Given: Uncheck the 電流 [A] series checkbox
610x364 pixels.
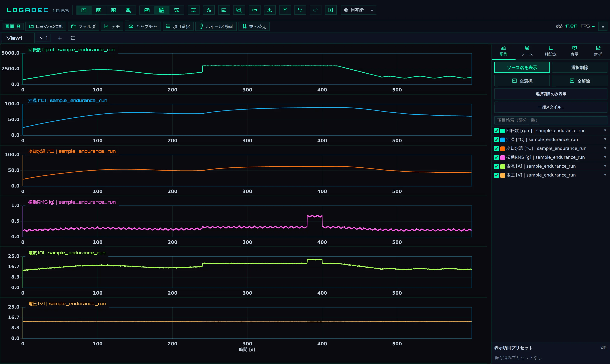Looking at the screenshot, I should [x=496, y=166].
